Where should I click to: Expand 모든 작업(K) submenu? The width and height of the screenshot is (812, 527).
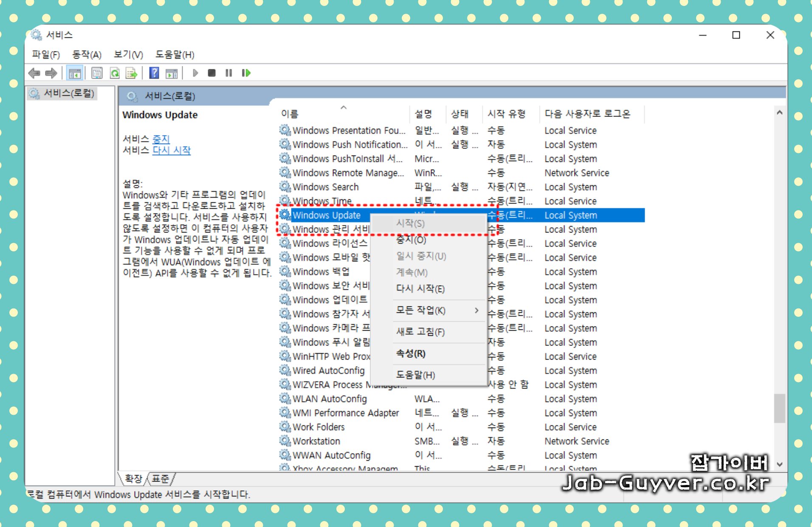[429, 310]
